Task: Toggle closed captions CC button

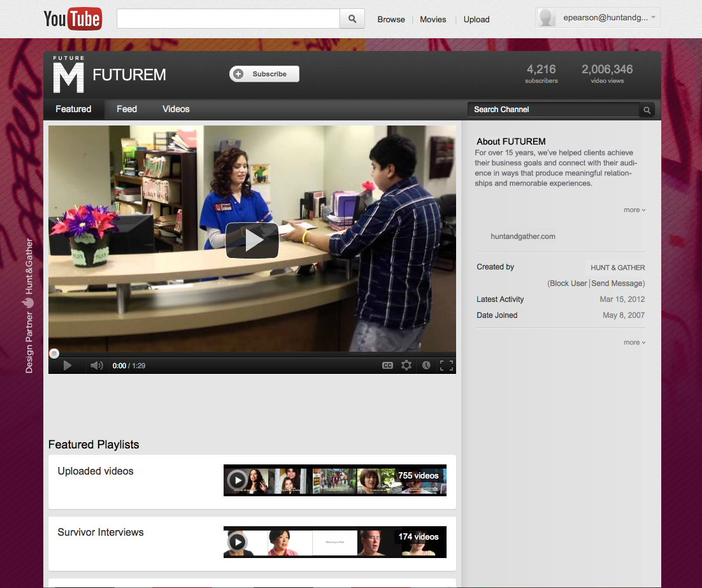Action: point(387,366)
